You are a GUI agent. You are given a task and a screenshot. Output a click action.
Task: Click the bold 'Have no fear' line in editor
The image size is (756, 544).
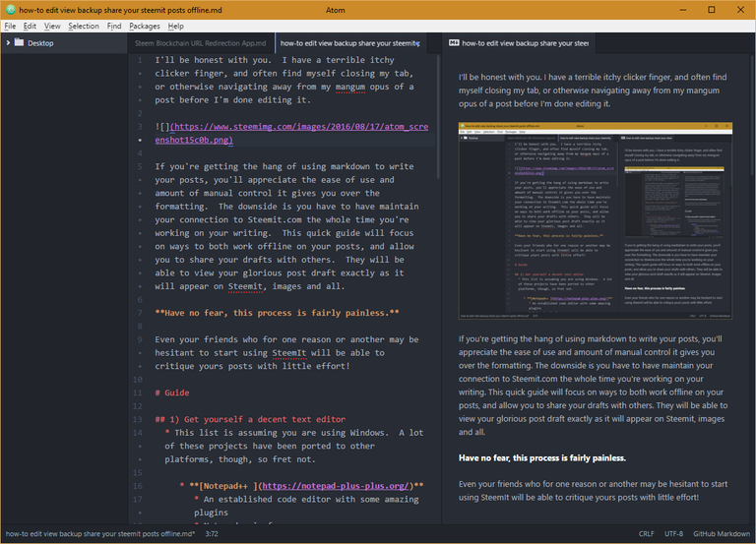tap(278, 313)
